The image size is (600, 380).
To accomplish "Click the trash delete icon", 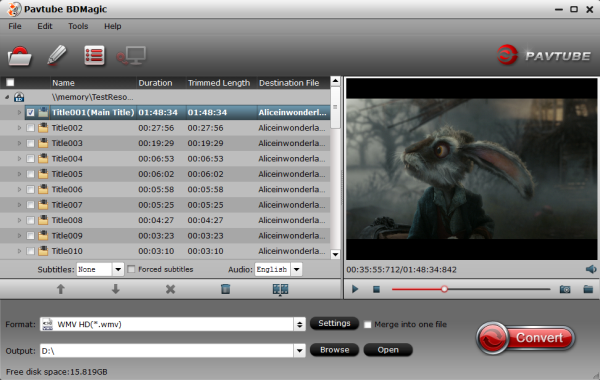I will pos(225,289).
